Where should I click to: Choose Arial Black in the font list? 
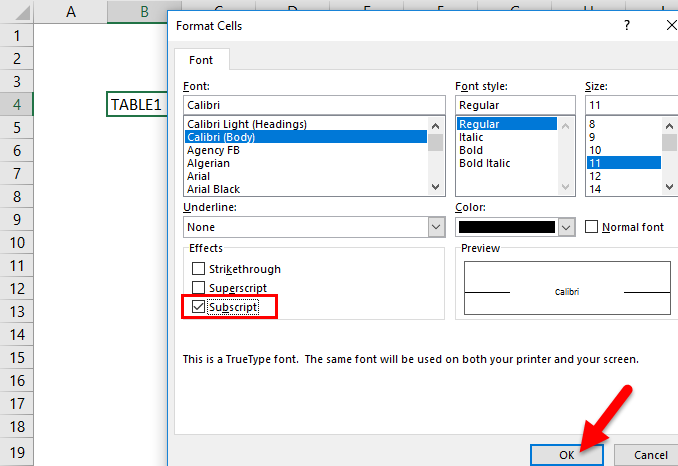pyautogui.click(x=213, y=189)
